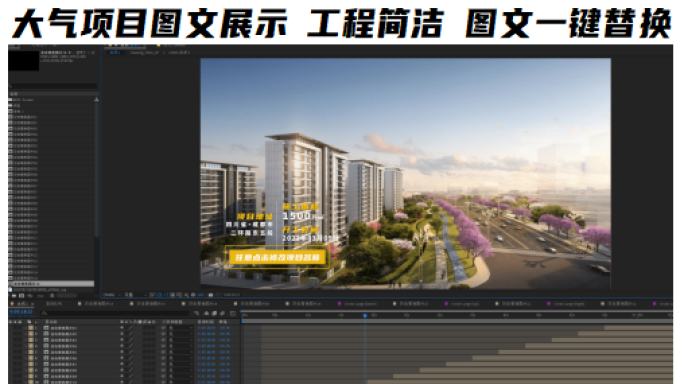Take snapshot with camera icon
Viewport: 684px width, 384px height.
(x=211, y=295)
